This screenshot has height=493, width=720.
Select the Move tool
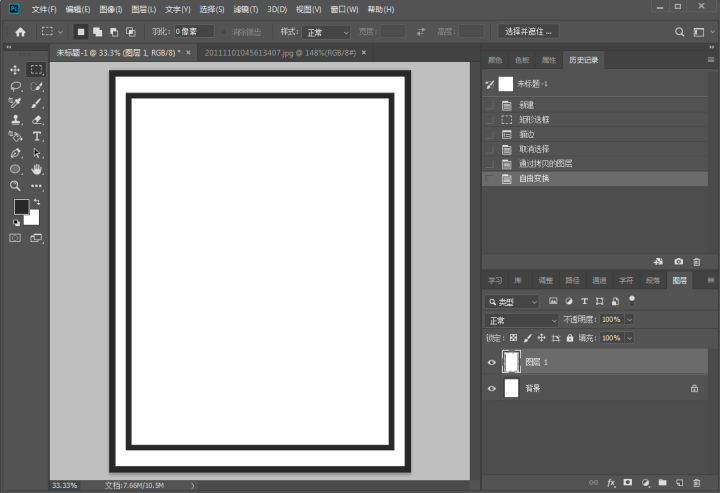click(15, 70)
